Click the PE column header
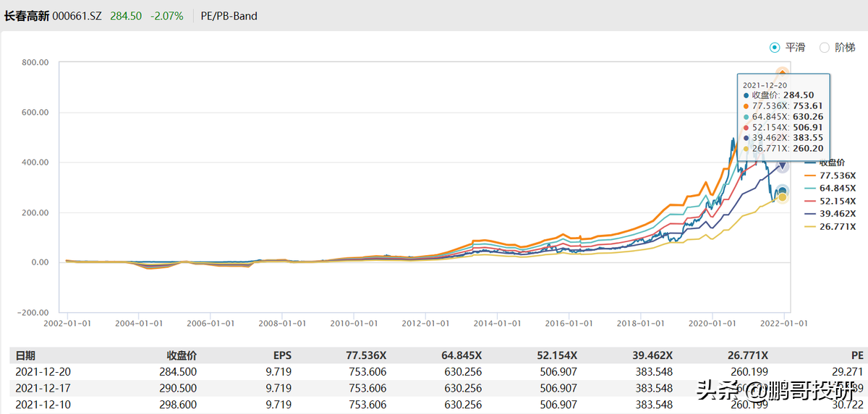The height and width of the screenshot is (414, 868). 857,355
